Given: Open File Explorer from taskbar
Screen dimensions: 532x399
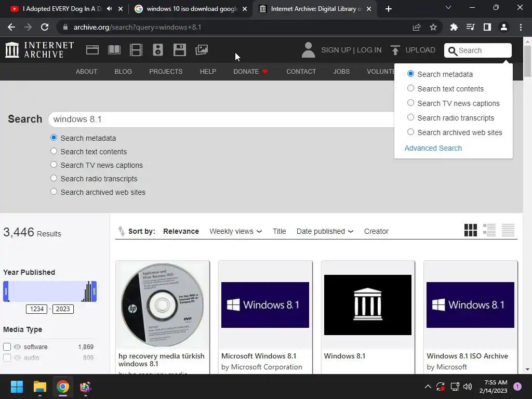Looking at the screenshot, I should (39, 387).
